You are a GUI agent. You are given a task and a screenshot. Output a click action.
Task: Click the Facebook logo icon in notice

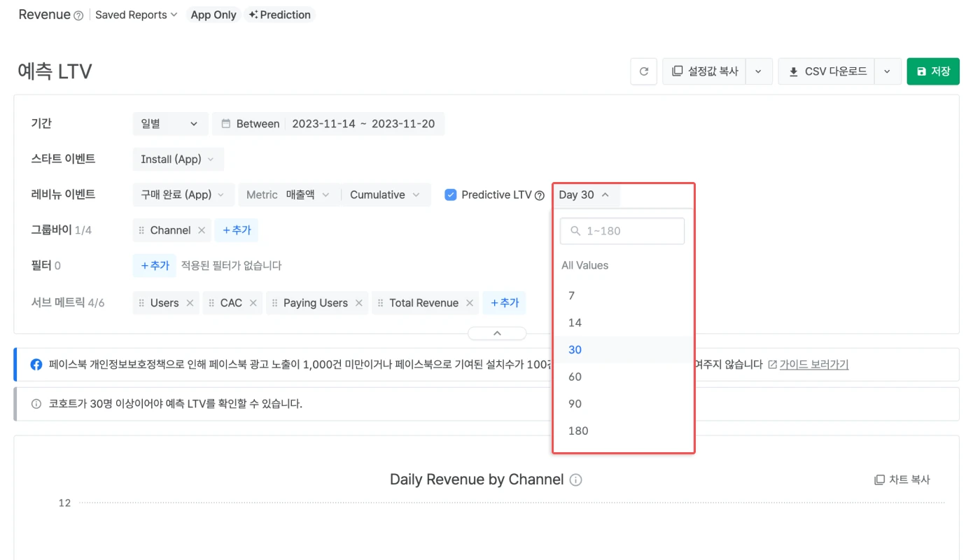pyautogui.click(x=36, y=365)
